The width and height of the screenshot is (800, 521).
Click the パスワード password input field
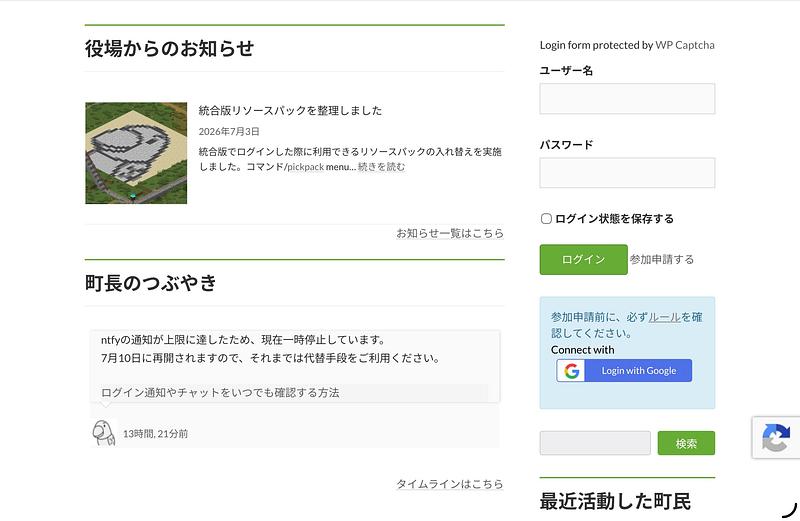click(x=627, y=172)
